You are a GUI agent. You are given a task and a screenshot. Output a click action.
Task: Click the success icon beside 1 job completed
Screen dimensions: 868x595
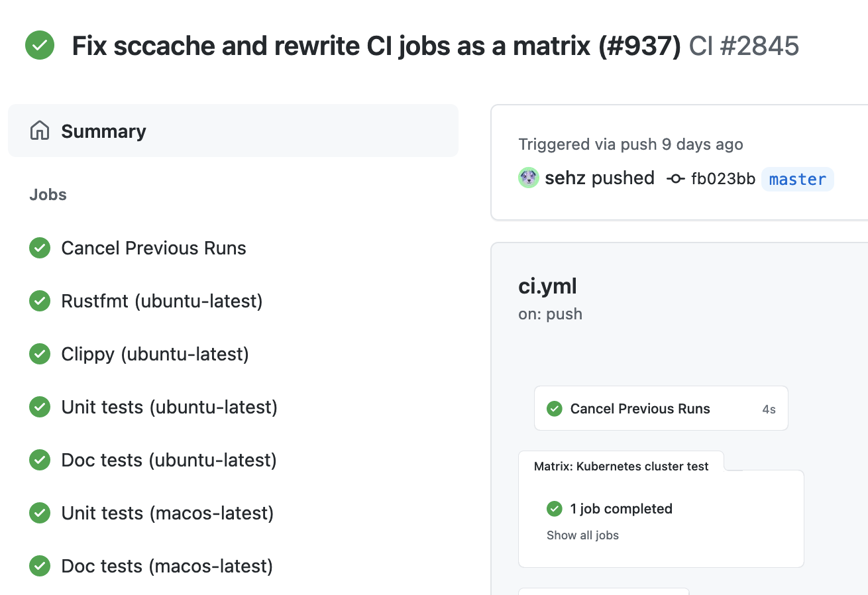coord(554,509)
